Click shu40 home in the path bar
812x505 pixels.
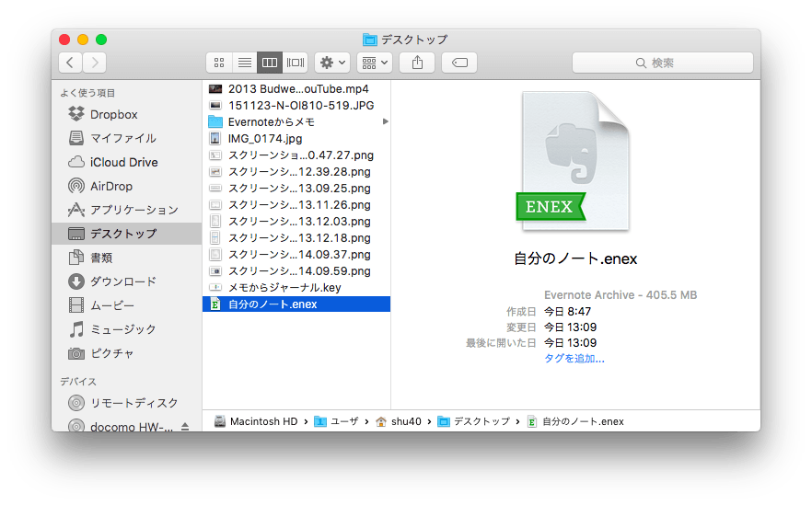click(x=399, y=421)
